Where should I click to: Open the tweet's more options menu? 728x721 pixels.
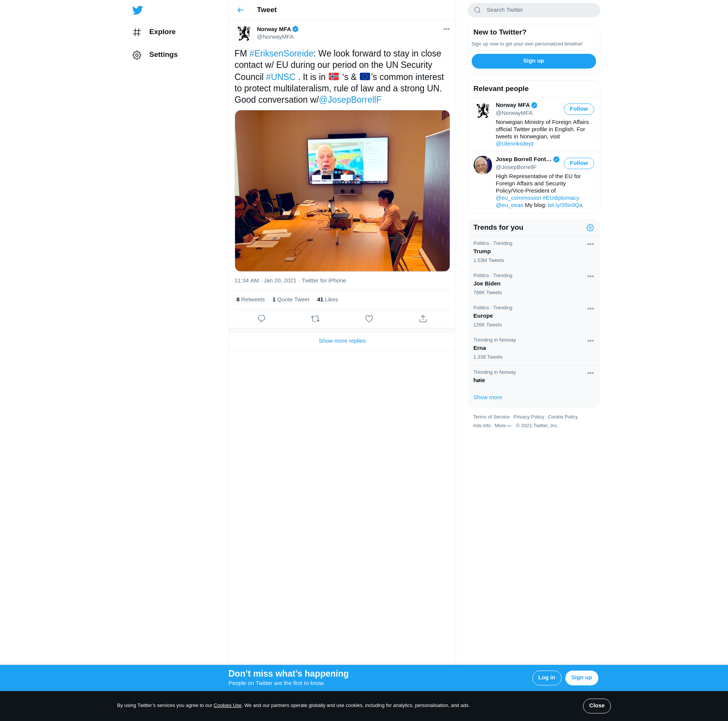[446, 29]
